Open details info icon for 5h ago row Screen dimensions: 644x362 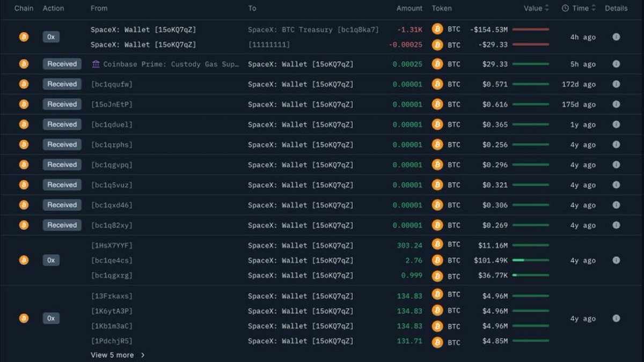(x=616, y=64)
